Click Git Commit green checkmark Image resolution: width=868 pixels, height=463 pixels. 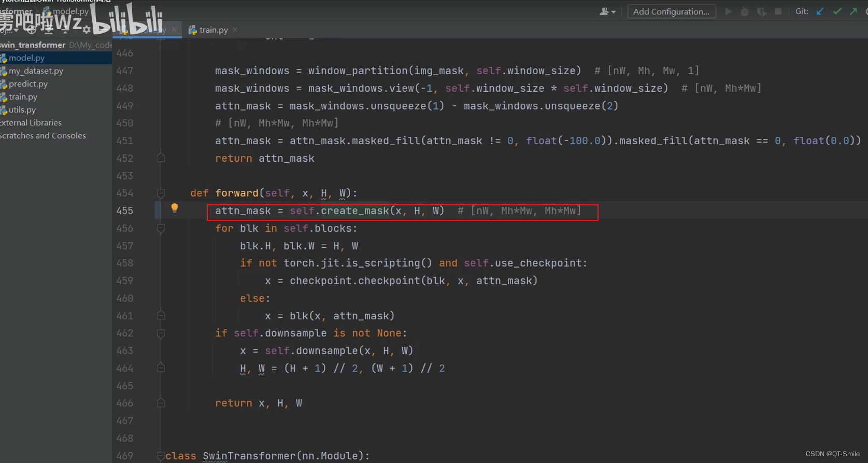coord(837,11)
